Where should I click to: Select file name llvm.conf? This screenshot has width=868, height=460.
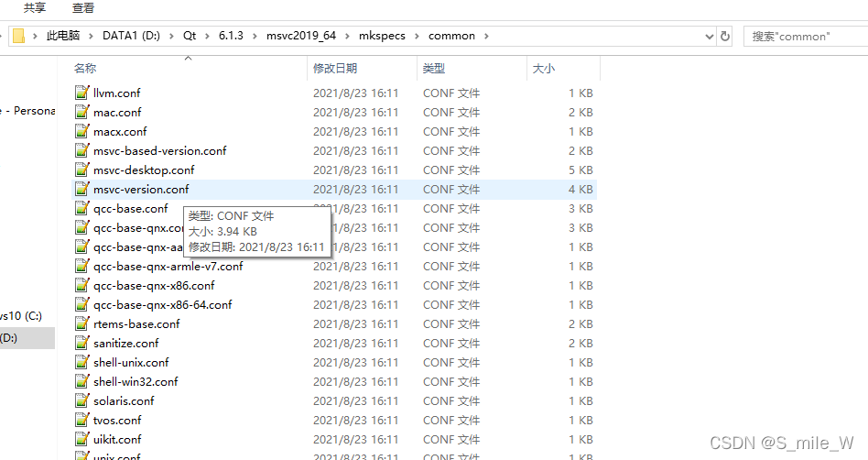117,93
